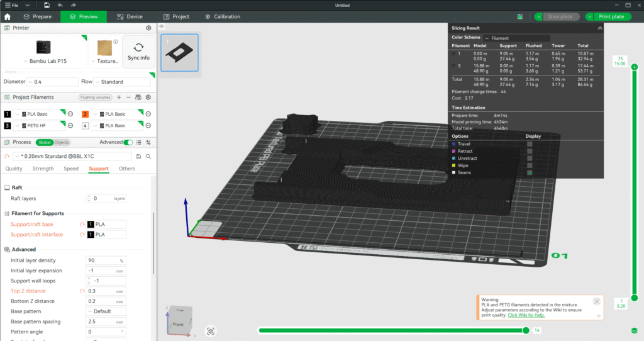
Task: Enable Travel display checkbox
Action: [530, 144]
